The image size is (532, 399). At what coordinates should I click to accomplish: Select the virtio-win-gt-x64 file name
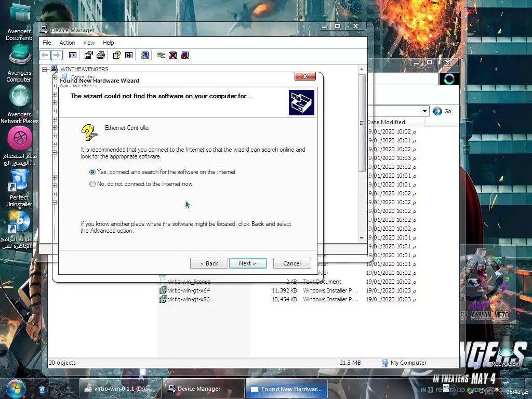189,290
